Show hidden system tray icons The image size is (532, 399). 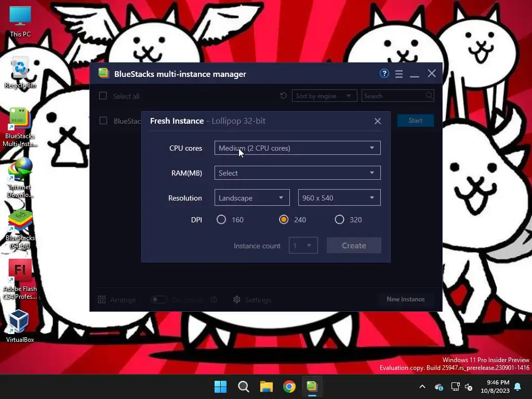click(422, 387)
